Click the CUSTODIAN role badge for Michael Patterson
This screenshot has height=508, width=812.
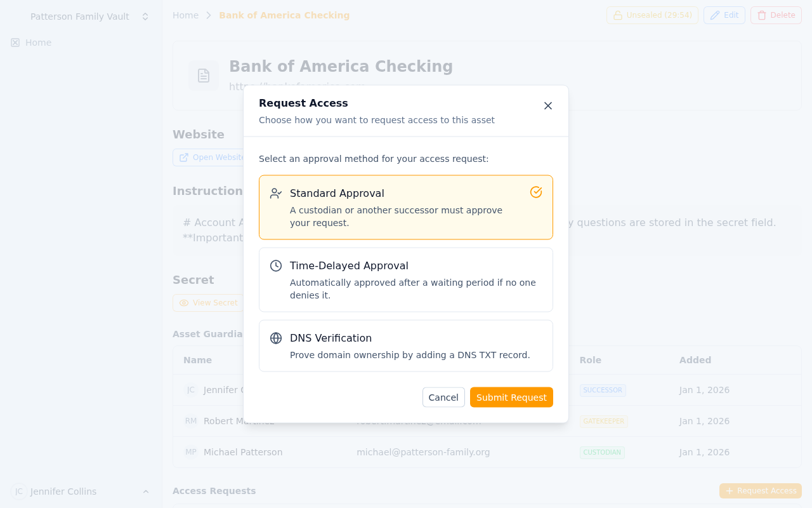coord(602,452)
